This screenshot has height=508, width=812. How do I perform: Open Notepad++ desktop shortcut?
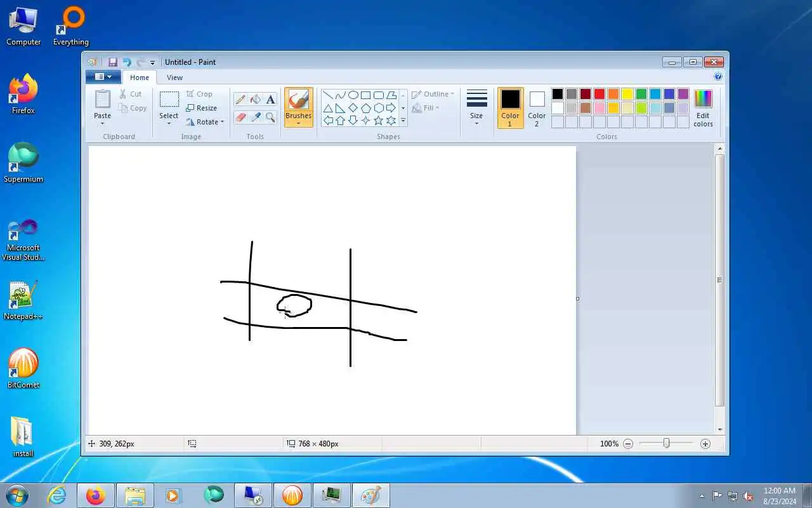pyautogui.click(x=23, y=301)
